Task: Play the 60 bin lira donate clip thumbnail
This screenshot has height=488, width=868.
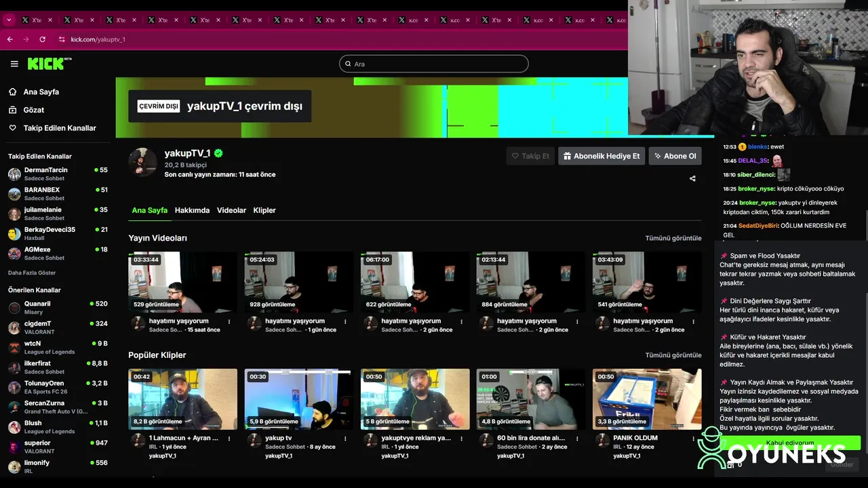Action: [531, 399]
